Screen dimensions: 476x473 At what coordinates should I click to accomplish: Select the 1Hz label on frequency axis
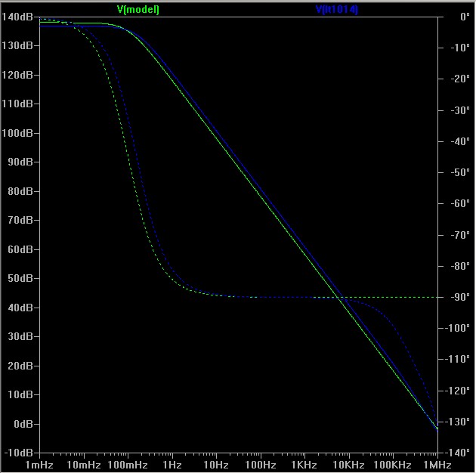pyautogui.click(x=172, y=463)
